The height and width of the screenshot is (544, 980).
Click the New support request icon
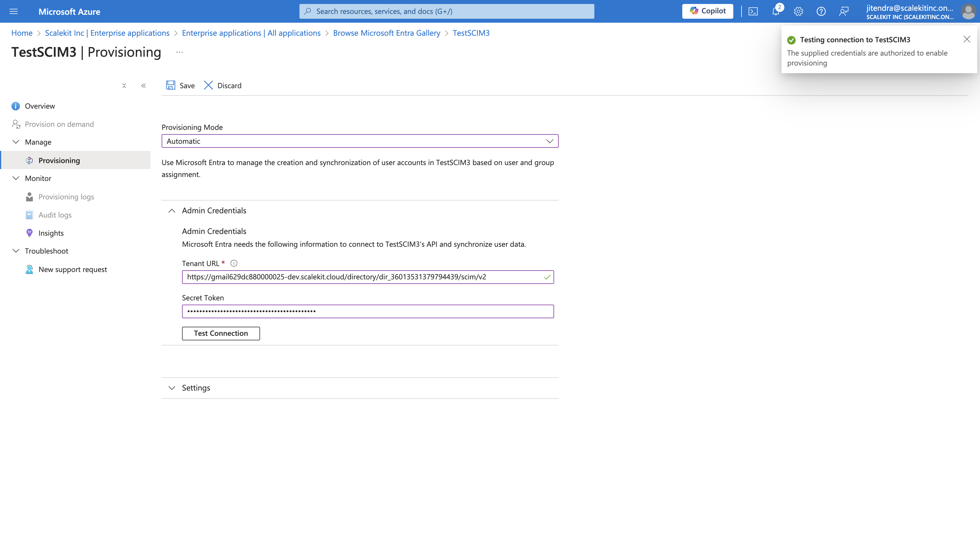point(29,269)
